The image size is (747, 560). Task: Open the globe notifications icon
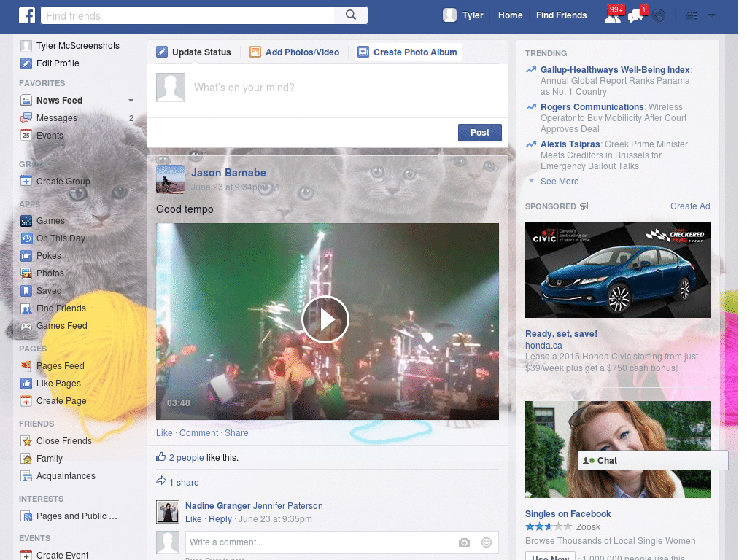(x=659, y=16)
